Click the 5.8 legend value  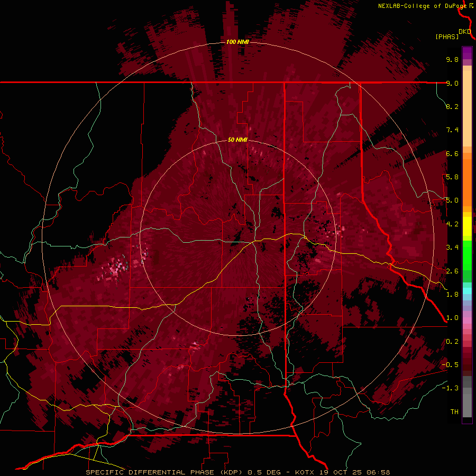(x=452, y=177)
